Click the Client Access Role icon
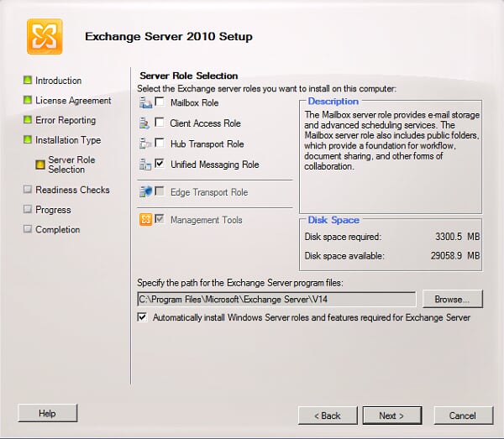 pos(144,123)
